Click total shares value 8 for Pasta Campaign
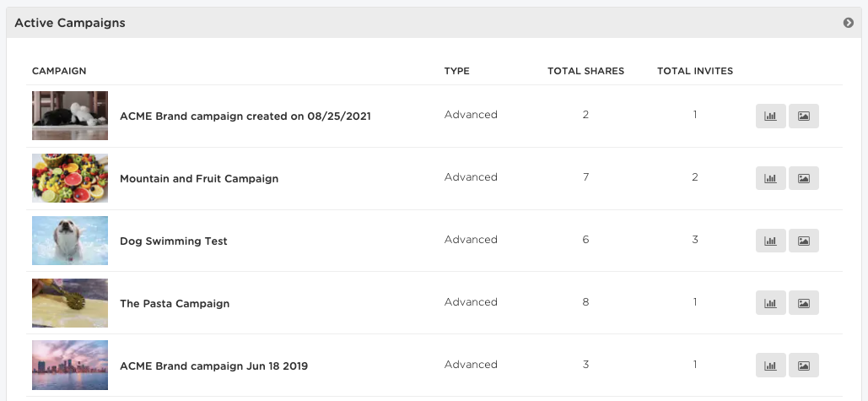Viewport: 868px width, 401px height. pos(585,302)
